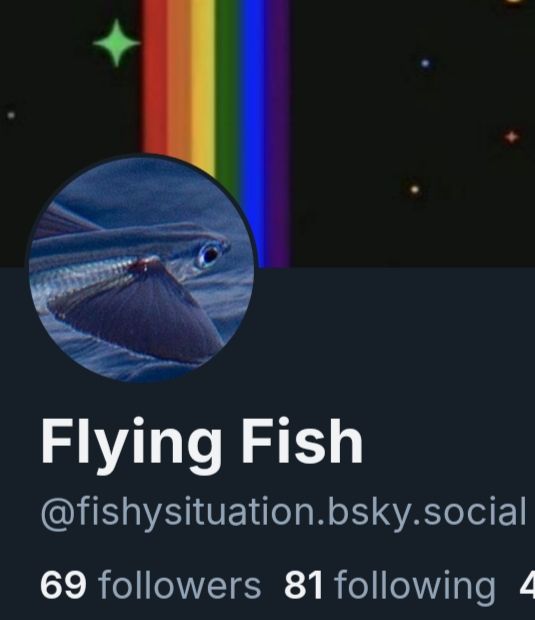This screenshot has width=535, height=620.
Task: Click the small blue star in banner
Action: click(425, 63)
